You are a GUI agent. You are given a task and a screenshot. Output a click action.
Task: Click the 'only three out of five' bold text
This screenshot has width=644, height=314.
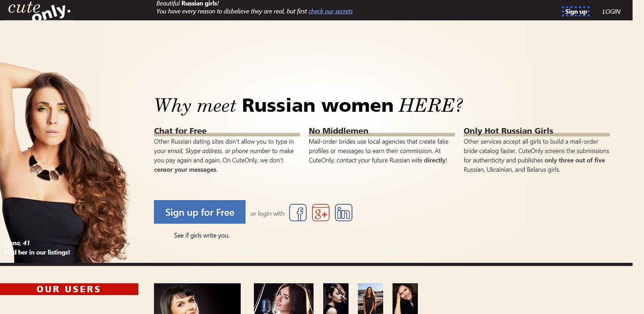click(575, 160)
